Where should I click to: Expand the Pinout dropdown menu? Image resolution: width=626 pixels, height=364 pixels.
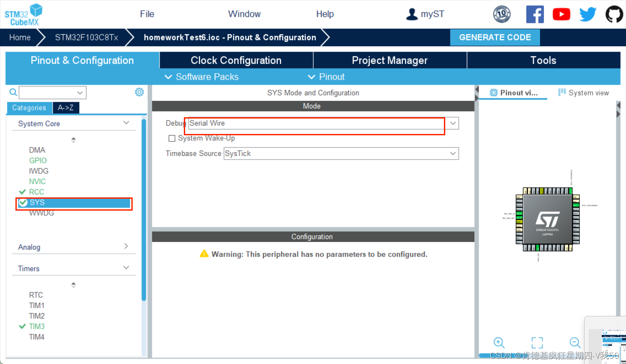click(326, 77)
